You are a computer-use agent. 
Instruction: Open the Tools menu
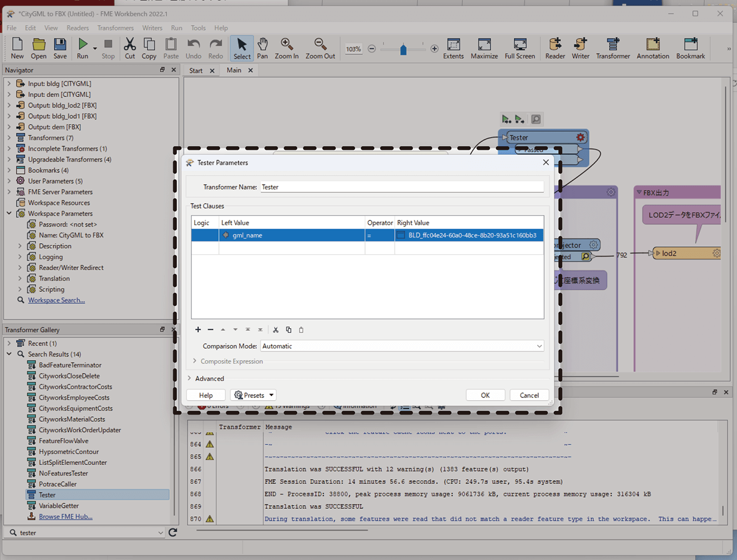[198, 28]
